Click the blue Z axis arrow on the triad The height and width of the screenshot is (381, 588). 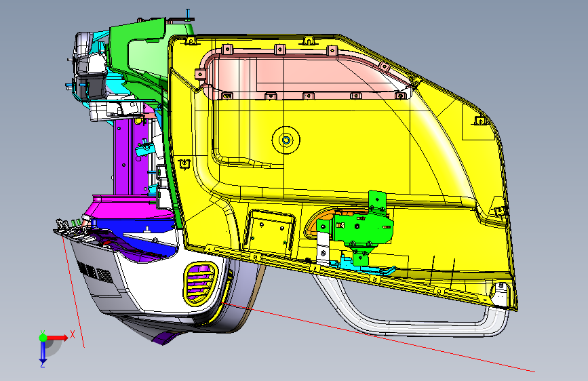click(x=43, y=353)
